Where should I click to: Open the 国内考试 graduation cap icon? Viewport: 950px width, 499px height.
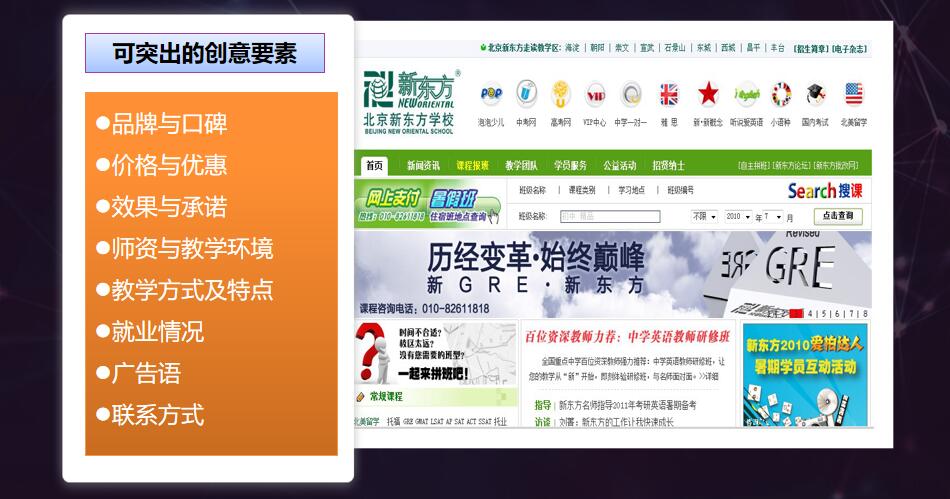[815, 94]
